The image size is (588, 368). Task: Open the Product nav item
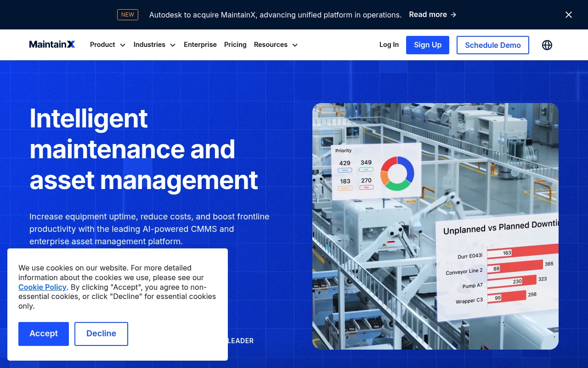pyautogui.click(x=102, y=45)
